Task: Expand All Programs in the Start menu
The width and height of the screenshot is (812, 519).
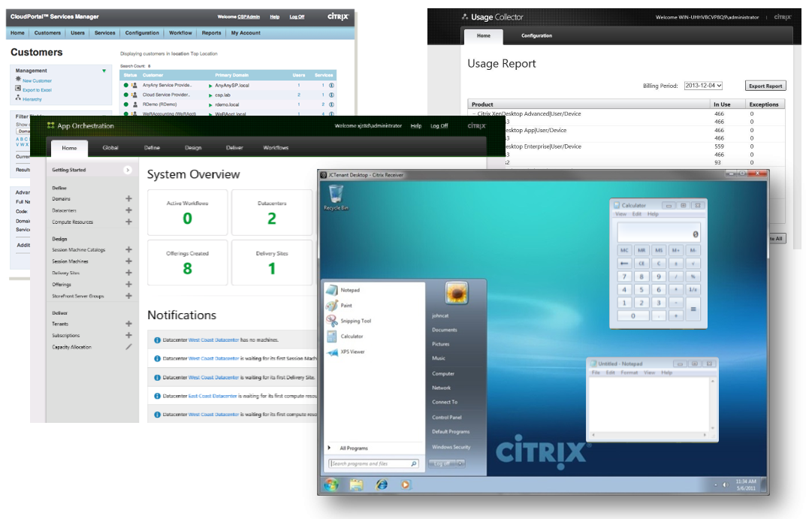Action: click(x=353, y=448)
